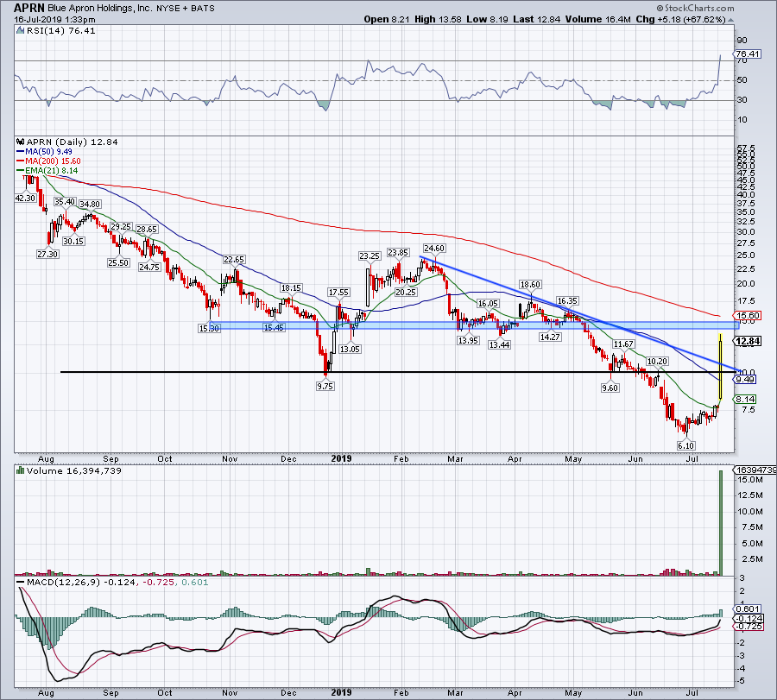Click the 16-Jul-2019 1:33pm timestamp
Image resolution: width=777 pixels, height=700 pixels.
(54, 20)
